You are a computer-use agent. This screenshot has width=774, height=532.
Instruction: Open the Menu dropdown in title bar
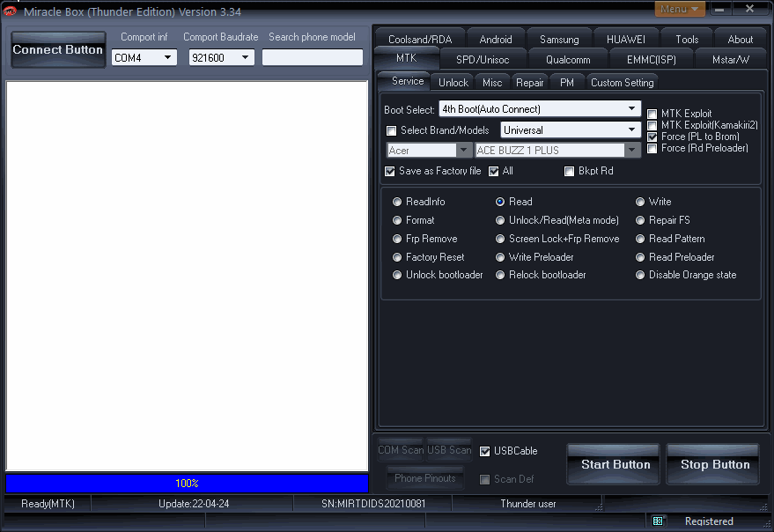679,9
